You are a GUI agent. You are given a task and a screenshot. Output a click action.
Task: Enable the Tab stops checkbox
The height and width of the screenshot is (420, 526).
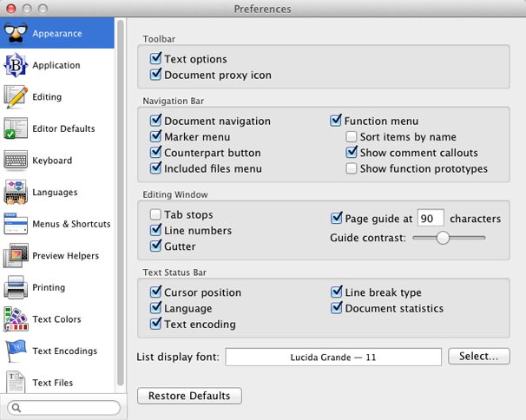point(155,214)
